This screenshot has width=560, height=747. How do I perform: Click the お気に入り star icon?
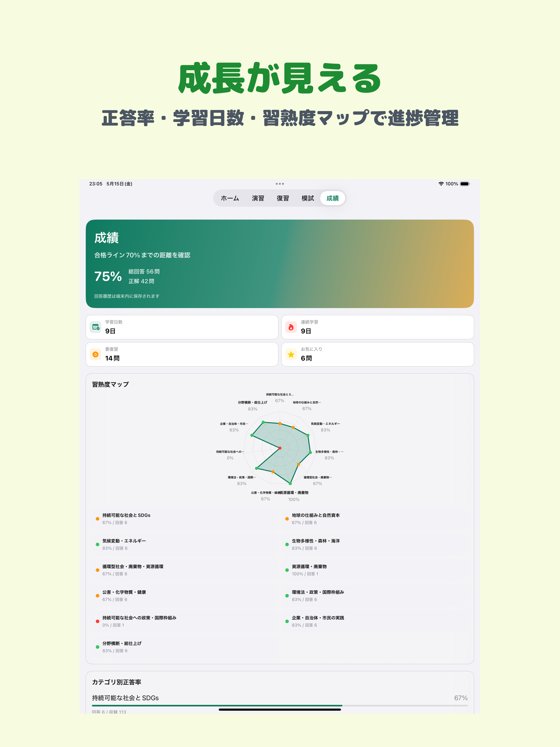click(291, 354)
